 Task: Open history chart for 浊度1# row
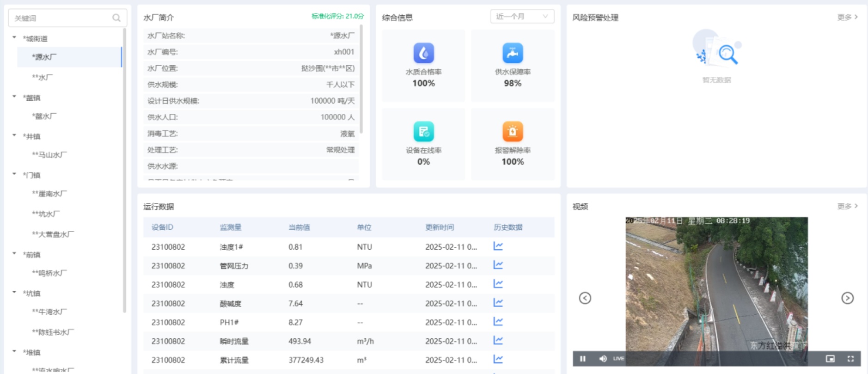pos(498,246)
